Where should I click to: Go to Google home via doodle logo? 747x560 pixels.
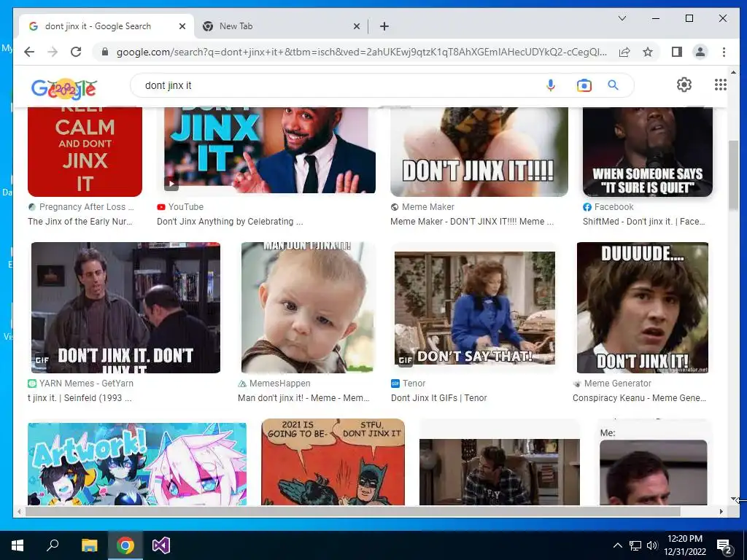coord(64,88)
